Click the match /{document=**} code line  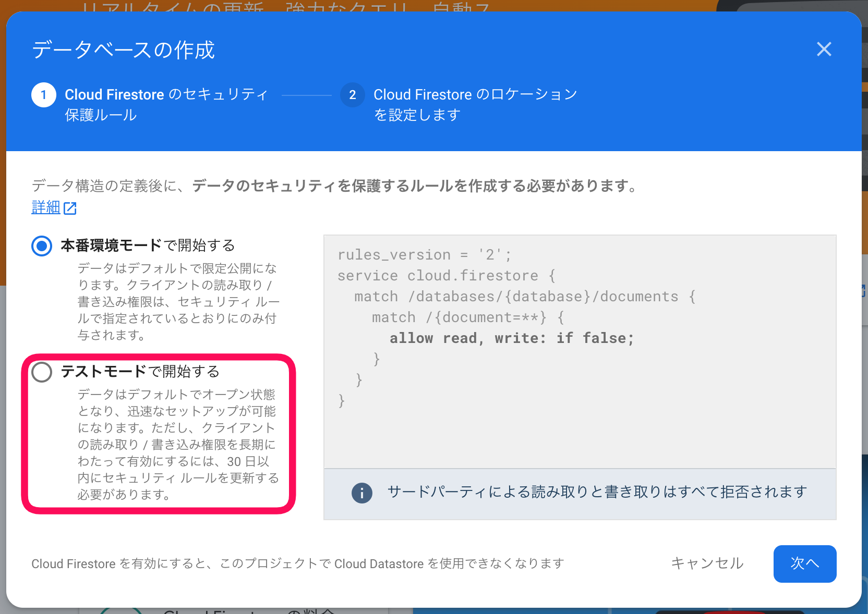[468, 317]
